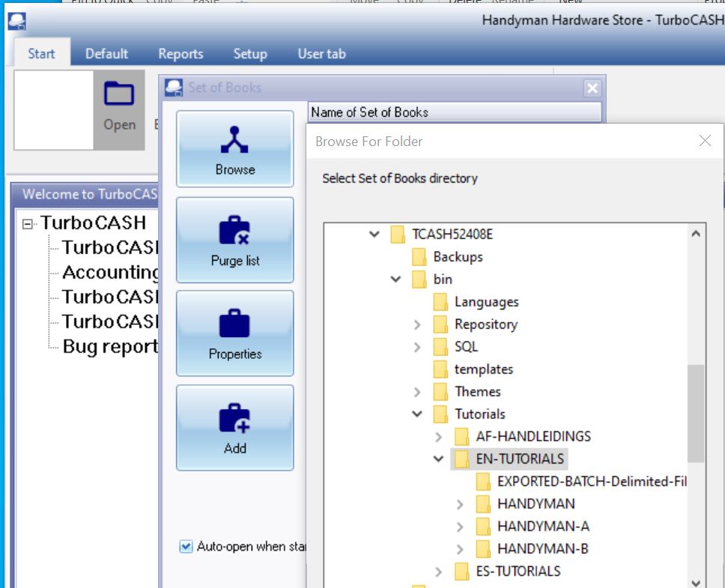Click the Purge list briefcase icon
The width and height of the screenshot is (725, 588).
234,231
